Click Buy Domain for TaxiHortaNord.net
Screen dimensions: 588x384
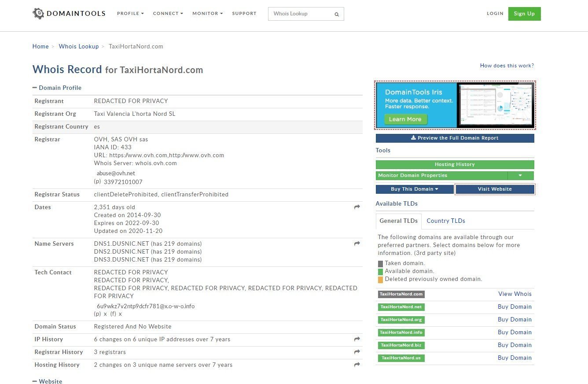coord(515,306)
